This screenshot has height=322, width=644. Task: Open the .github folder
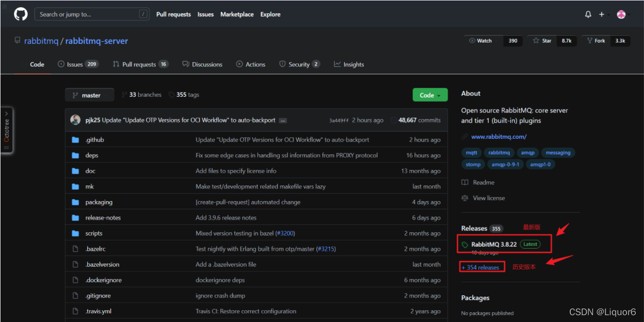95,139
